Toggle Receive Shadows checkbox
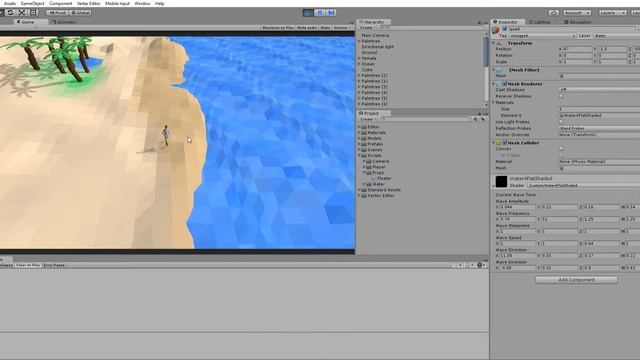 click(x=561, y=96)
